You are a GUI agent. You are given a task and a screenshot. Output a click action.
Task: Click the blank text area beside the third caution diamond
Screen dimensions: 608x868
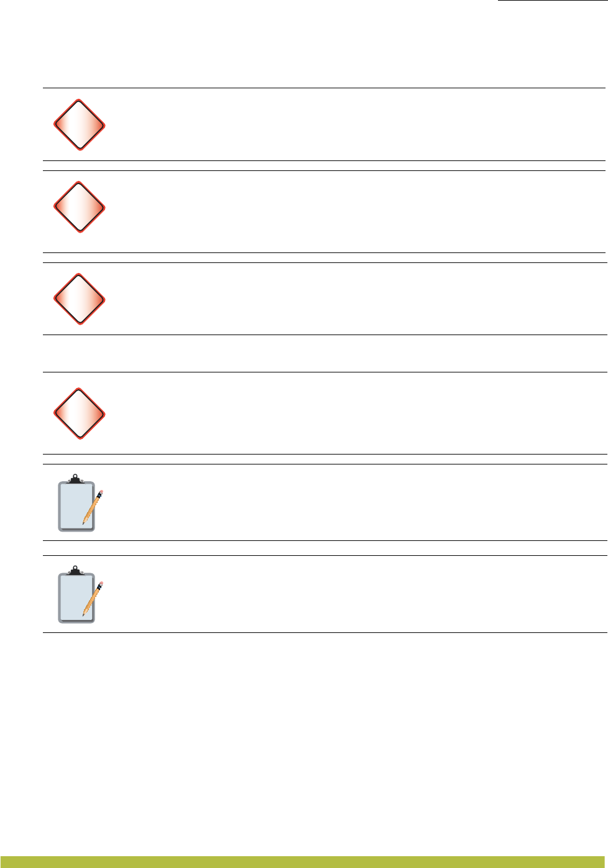(x=354, y=299)
